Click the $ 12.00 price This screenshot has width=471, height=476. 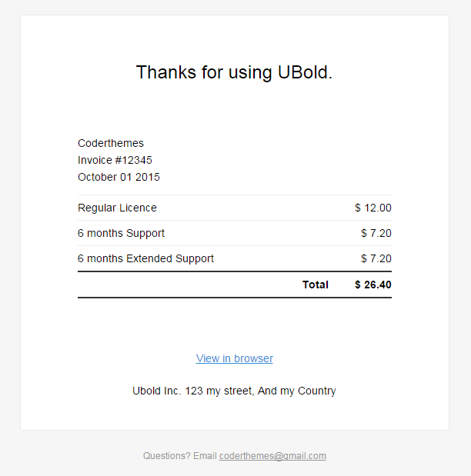coord(373,208)
